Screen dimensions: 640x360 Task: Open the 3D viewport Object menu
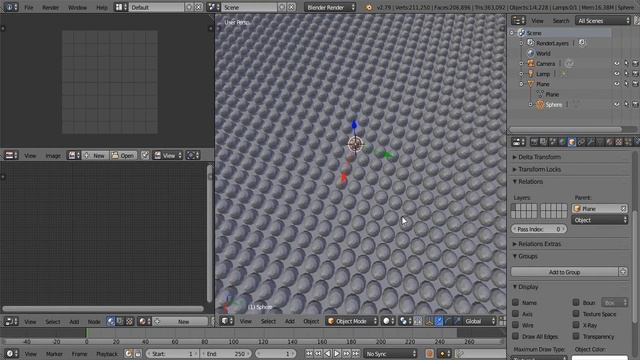311,321
